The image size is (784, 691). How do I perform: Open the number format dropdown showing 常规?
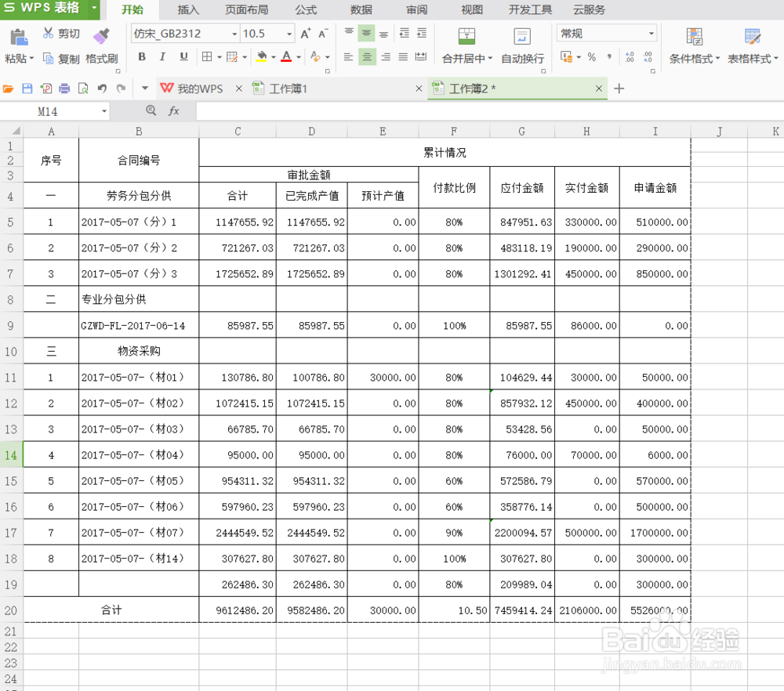point(652,34)
